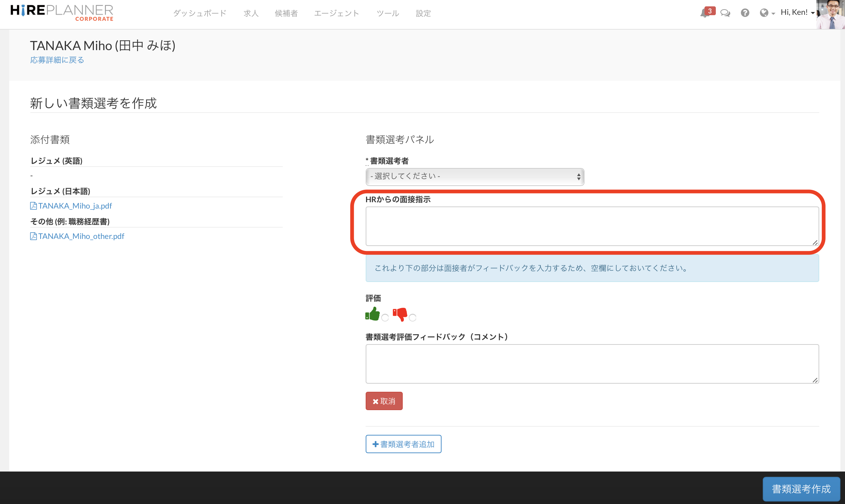Open TANAKA_Miho_other.pdf file link
Viewport: 845px width, 504px height.
[x=81, y=236]
